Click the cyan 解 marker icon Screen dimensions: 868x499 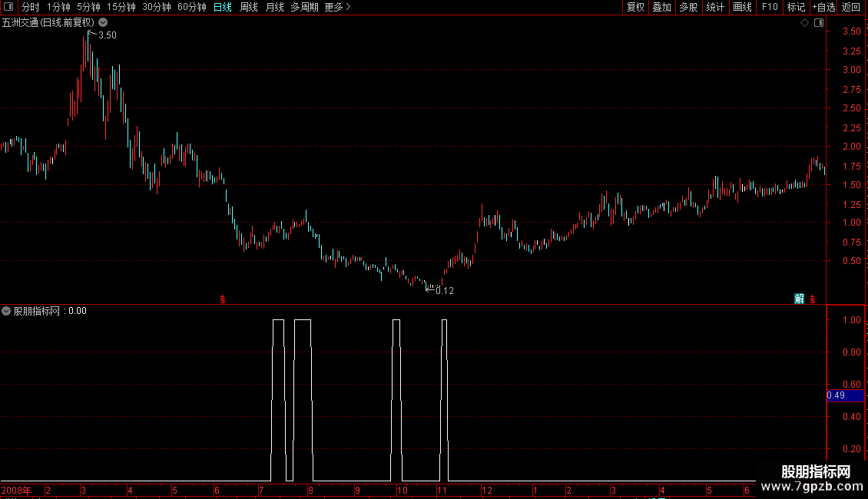(x=799, y=299)
